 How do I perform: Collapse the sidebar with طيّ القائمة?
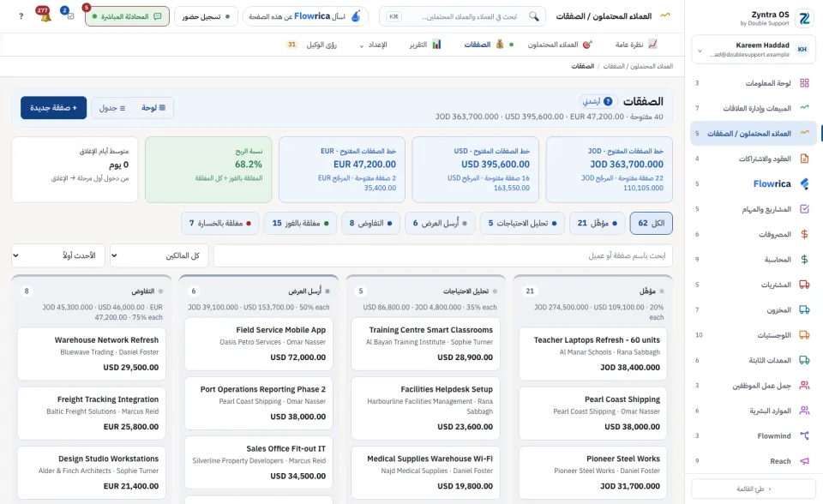tap(754, 489)
